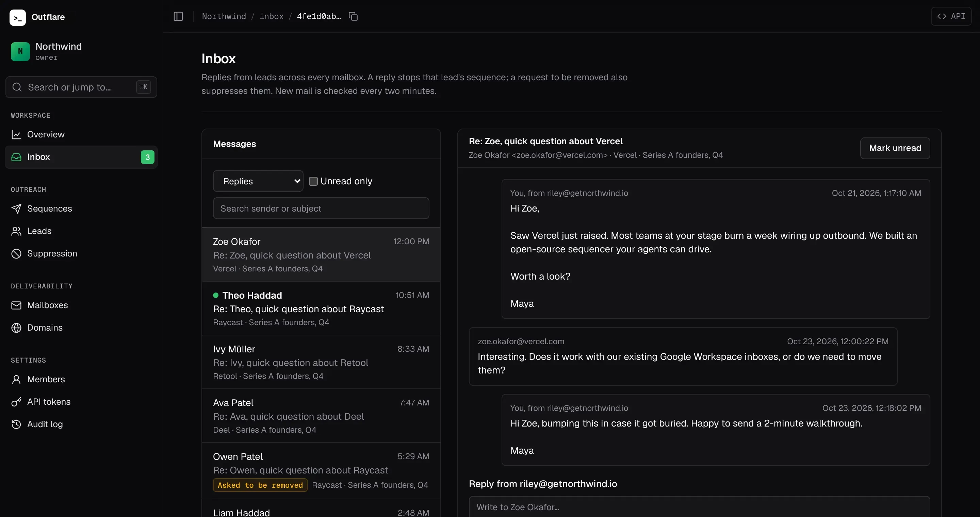Click the Asked to be removed tag
Screen dimensions: 980x517
coord(260,485)
